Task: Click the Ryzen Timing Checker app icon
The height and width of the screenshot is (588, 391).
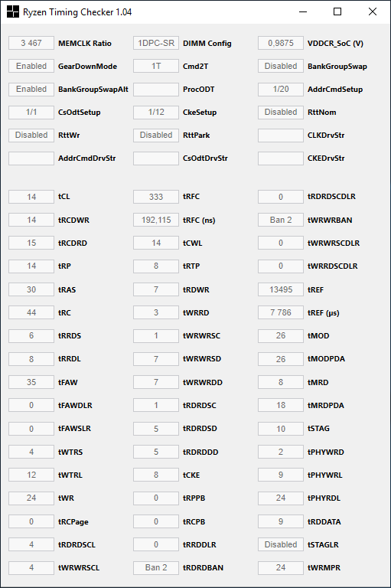Action: pyautogui.click(x=13, y=11)
